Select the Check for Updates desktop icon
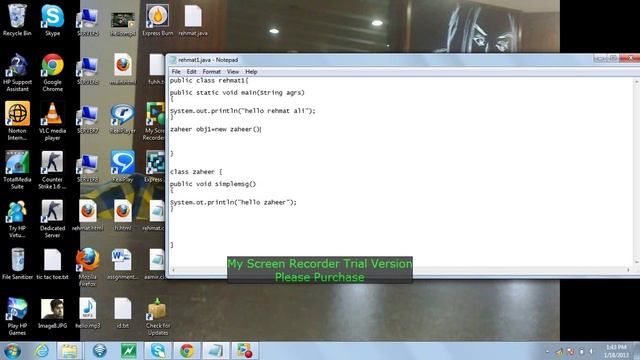This screenshot has width=640, height=360. pyautogui.click(x=158, y=316)
